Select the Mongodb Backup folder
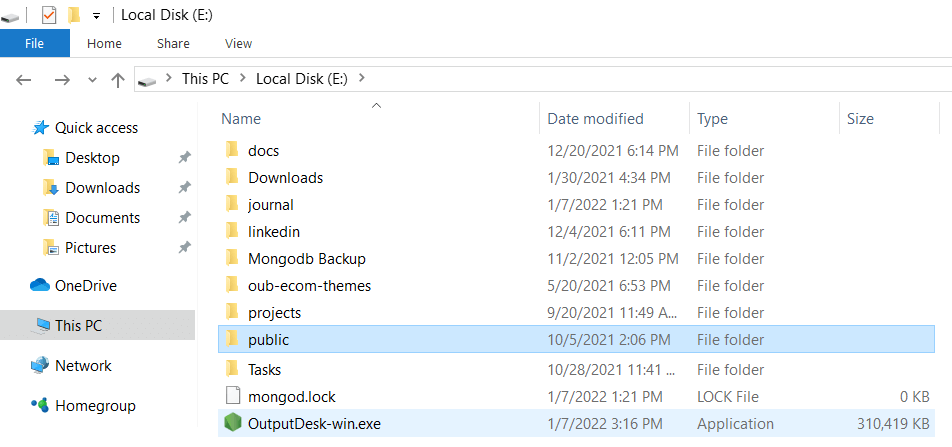952x447 pixels. pos(576,259)
